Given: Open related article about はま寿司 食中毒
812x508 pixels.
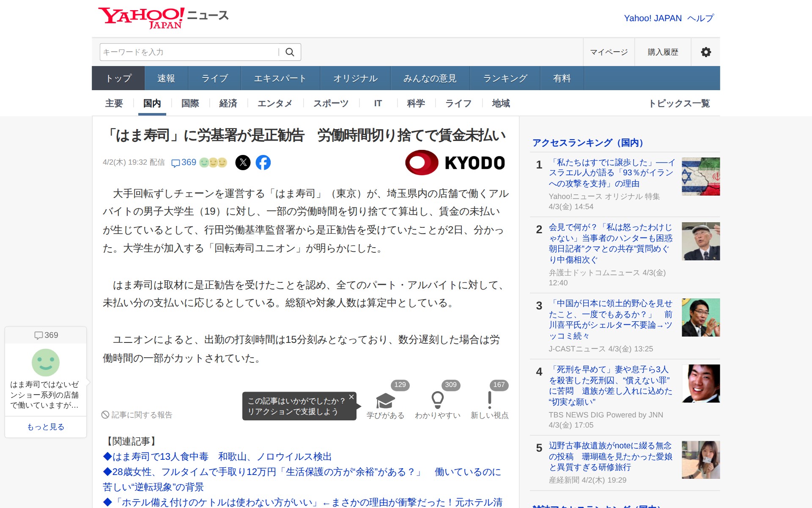Looking at the screenshot, I should (x=217, y=457).
